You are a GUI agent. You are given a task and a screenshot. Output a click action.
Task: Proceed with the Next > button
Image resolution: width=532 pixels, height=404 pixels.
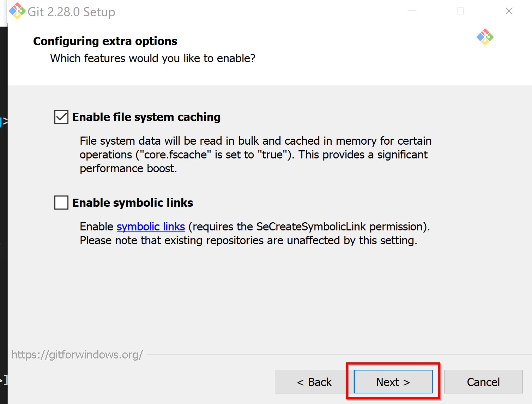coord(393,382)
